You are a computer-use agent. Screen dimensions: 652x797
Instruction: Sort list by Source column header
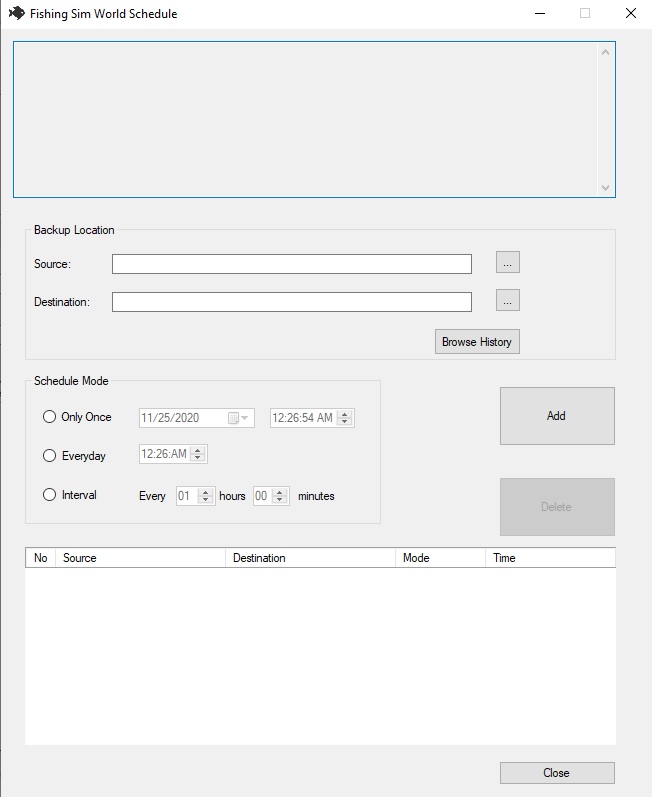pyautogui.click(x=140, y=558)
